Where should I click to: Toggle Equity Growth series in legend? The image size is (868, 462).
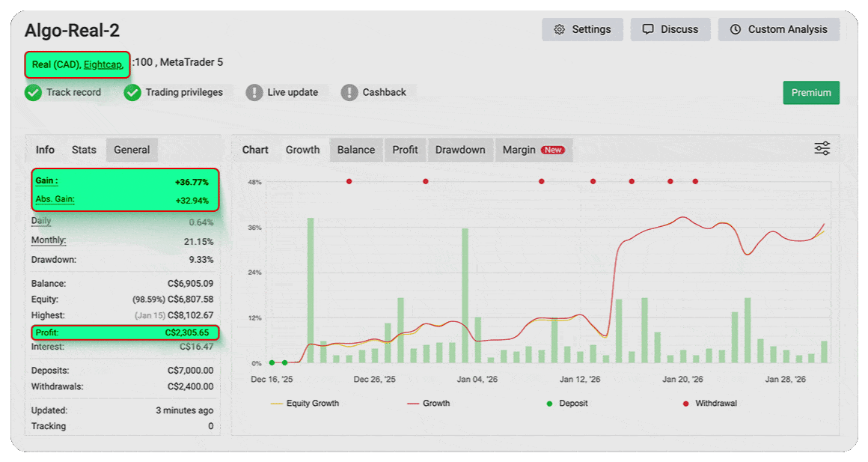point(305,404)
